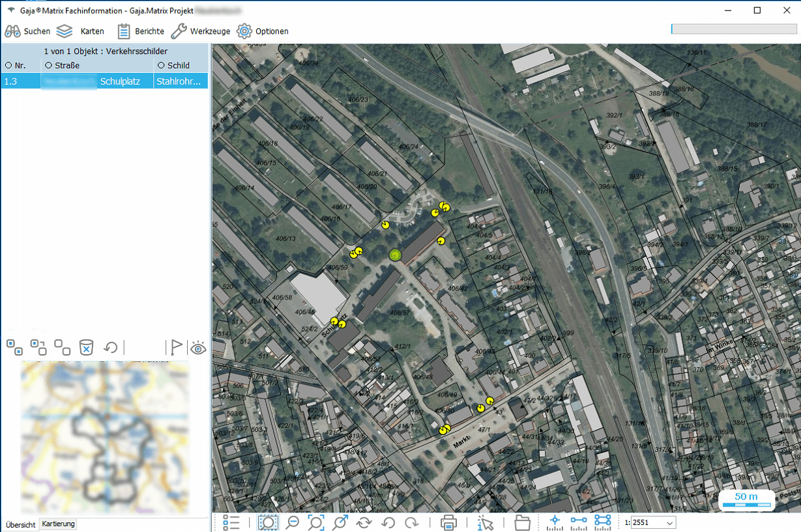Screen dimensions: 801x532
Task: Click the trash bin delete icon
Action: (86, 347)
